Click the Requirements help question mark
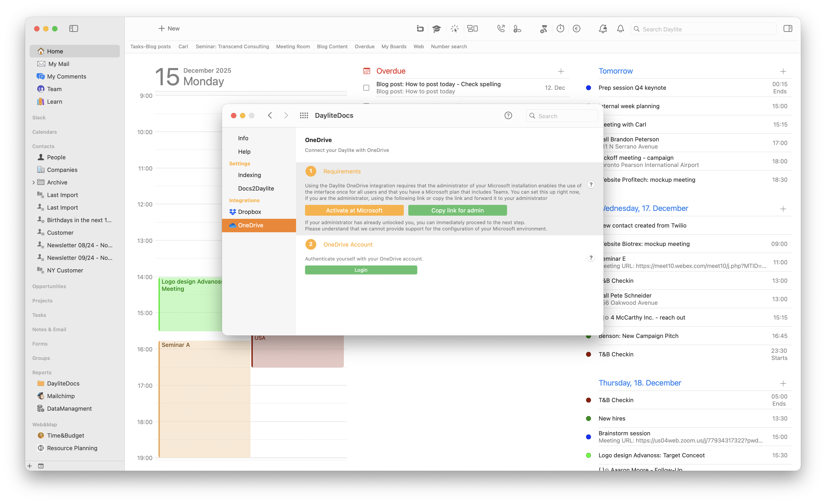This screenshot has width=826, height=504. tap(591, 185)
